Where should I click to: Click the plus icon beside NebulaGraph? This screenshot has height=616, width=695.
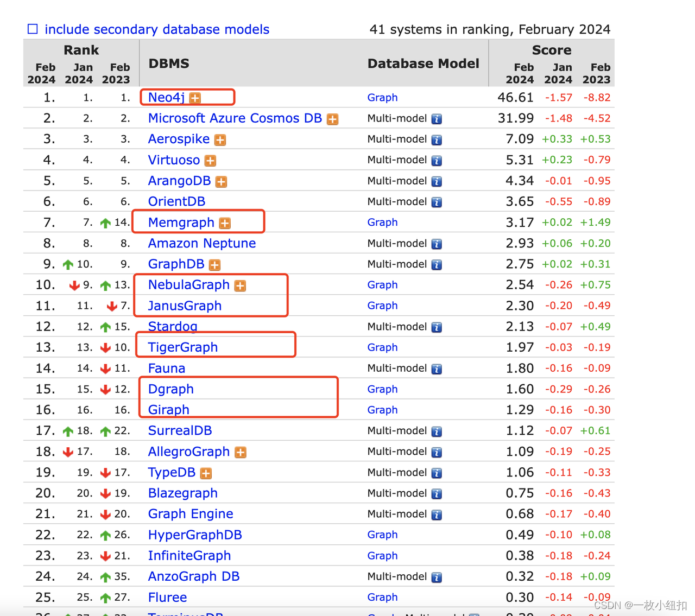coord(240,285)
